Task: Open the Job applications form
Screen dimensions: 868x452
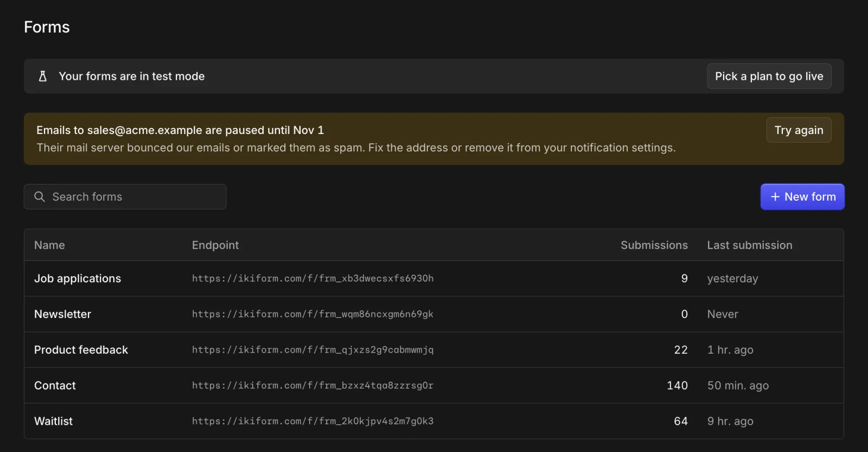Action: click(78, 278)
